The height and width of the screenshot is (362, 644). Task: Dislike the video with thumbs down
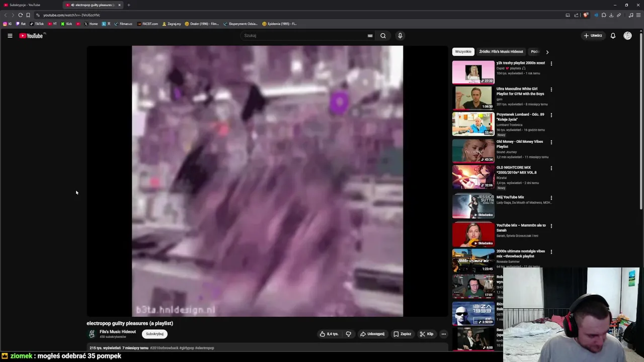tap(348, 334)
